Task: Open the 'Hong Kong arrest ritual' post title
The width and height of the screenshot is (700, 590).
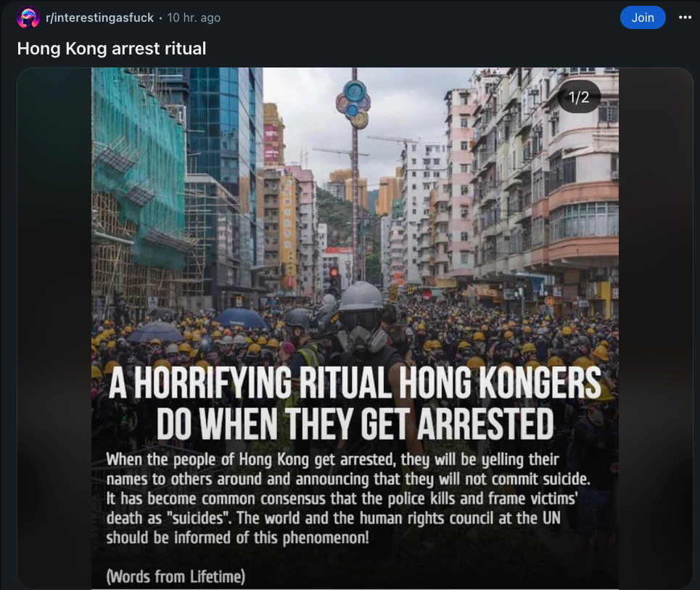Action: coord(112,48)
